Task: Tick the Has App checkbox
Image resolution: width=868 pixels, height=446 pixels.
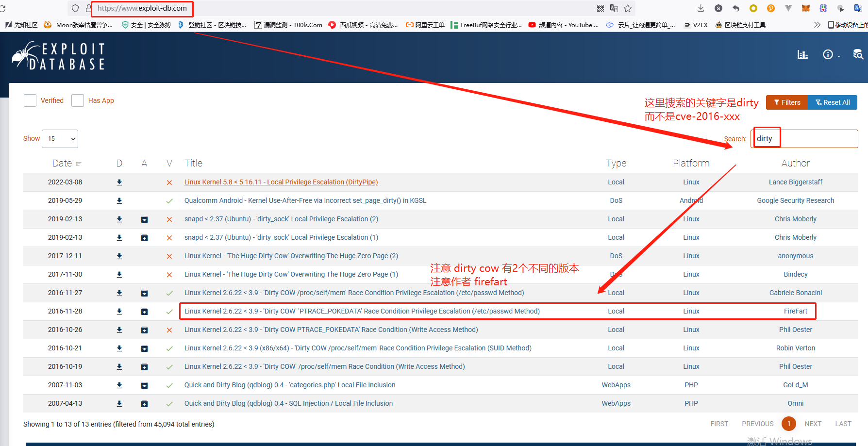Action: 78,100
